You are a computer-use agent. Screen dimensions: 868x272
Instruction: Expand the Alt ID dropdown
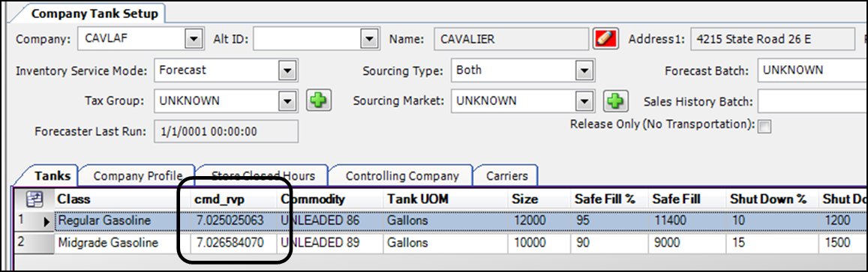coord(368,39)
